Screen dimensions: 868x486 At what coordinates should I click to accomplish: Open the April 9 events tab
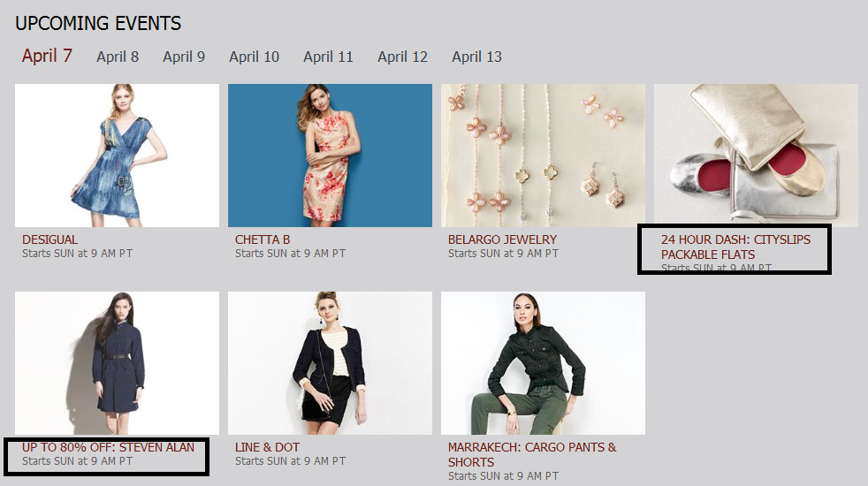pyautogui.click(x=184, y=57)
